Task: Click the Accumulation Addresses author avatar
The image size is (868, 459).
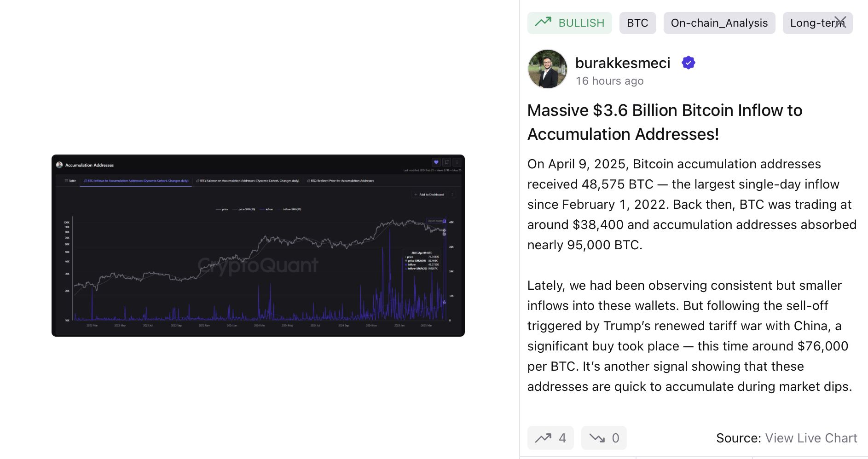Action: pyautogui.click(x=59, y=165)
